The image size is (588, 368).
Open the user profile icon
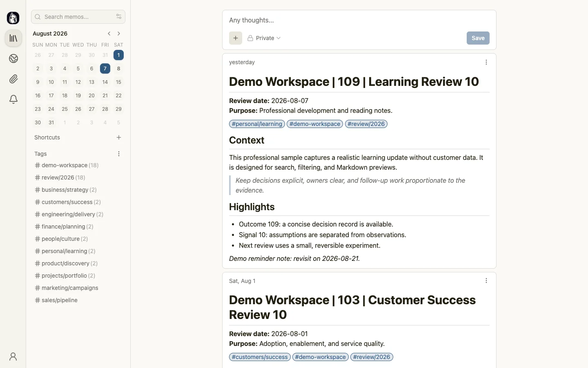click(13, 357)
